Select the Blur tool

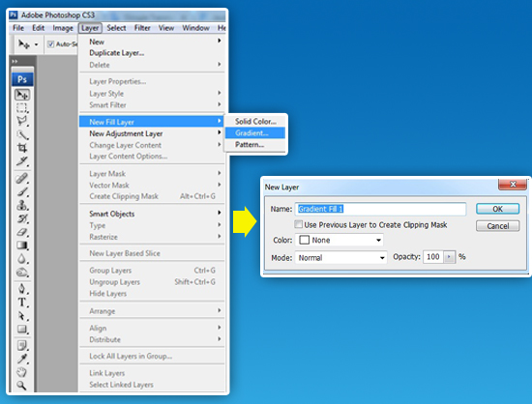pyautogui.click(x=22, y=259)
